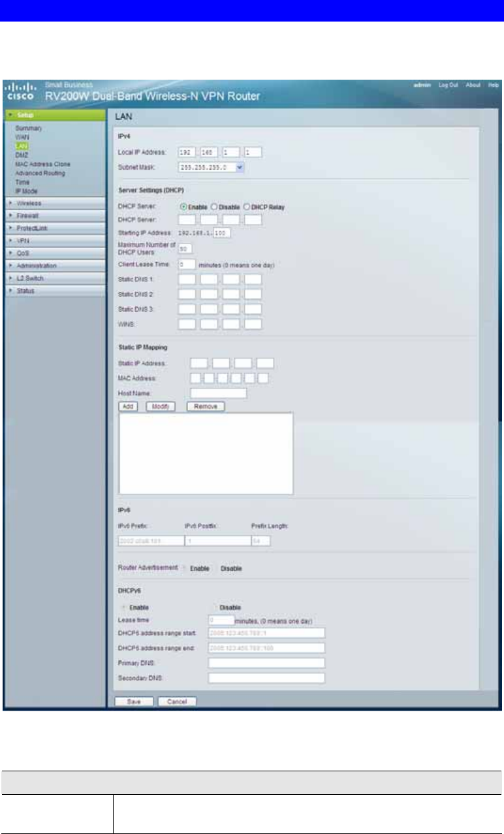Click the static IP mapping list box

point(206,454)
